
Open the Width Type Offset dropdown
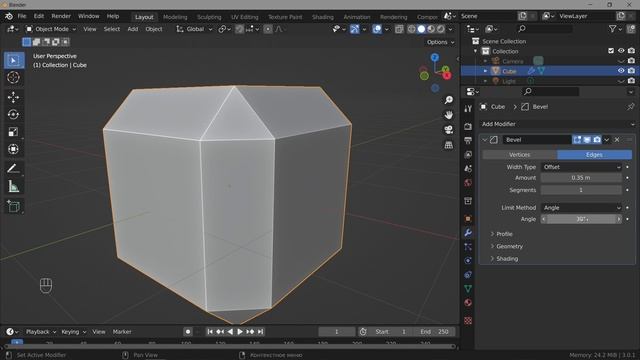581,167
